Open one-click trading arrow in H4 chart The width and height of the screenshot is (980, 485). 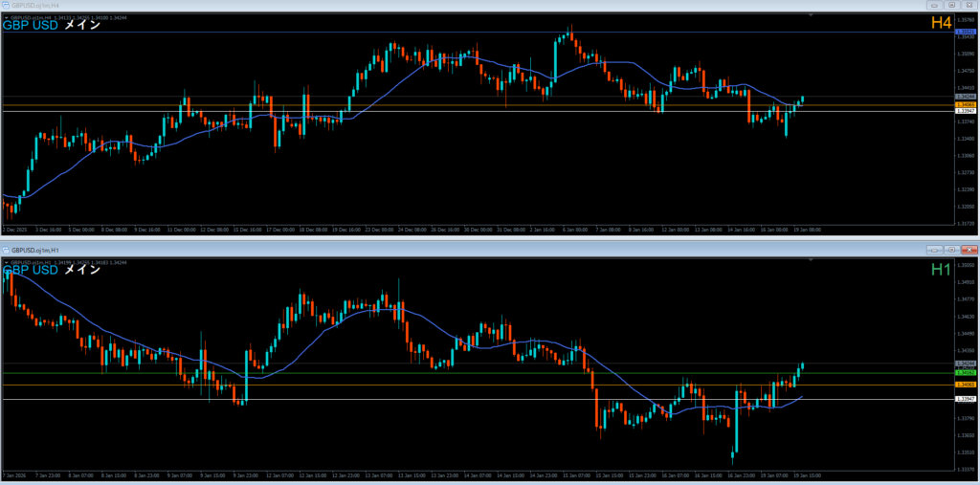pyautogui.click(x=7, y=17)
